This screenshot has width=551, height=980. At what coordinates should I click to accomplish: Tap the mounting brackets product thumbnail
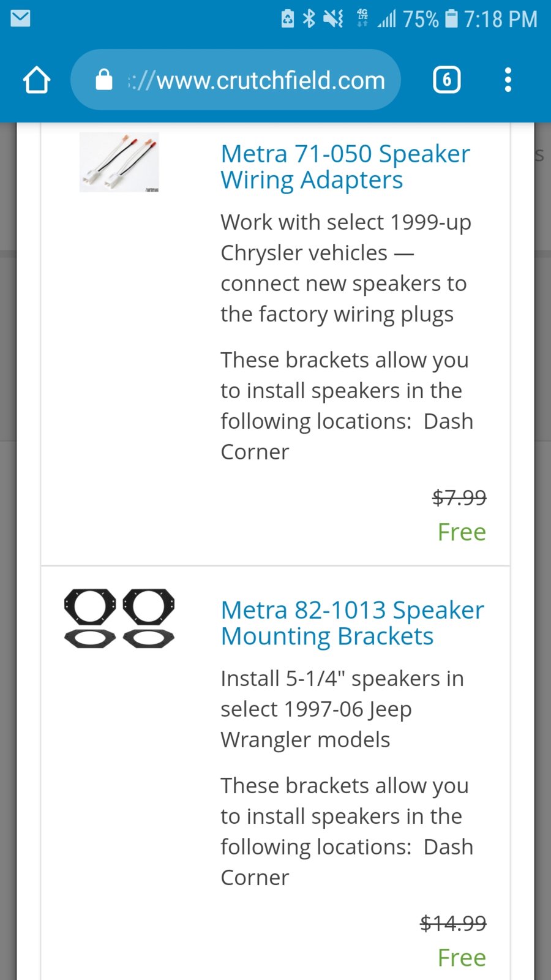click(x=119, y=619)
